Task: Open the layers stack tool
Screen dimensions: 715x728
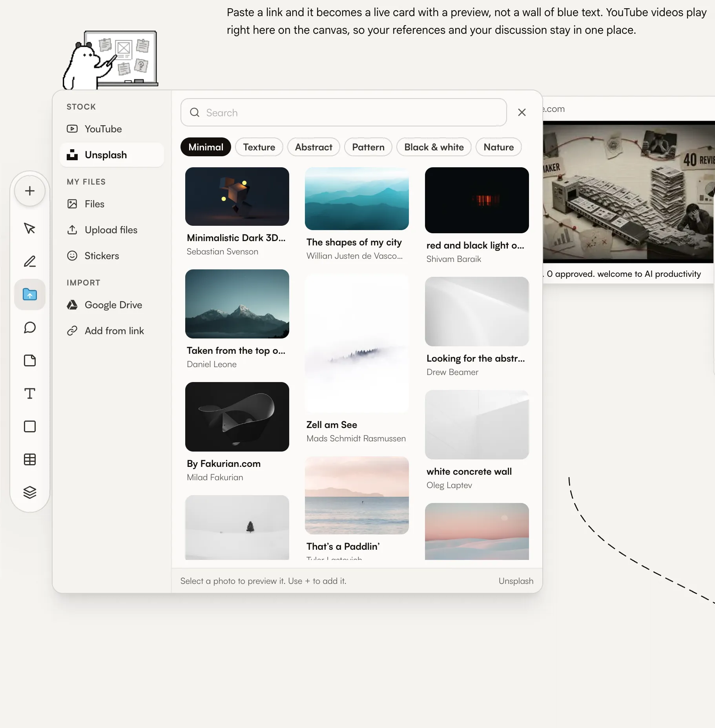Action: [30, 492]
